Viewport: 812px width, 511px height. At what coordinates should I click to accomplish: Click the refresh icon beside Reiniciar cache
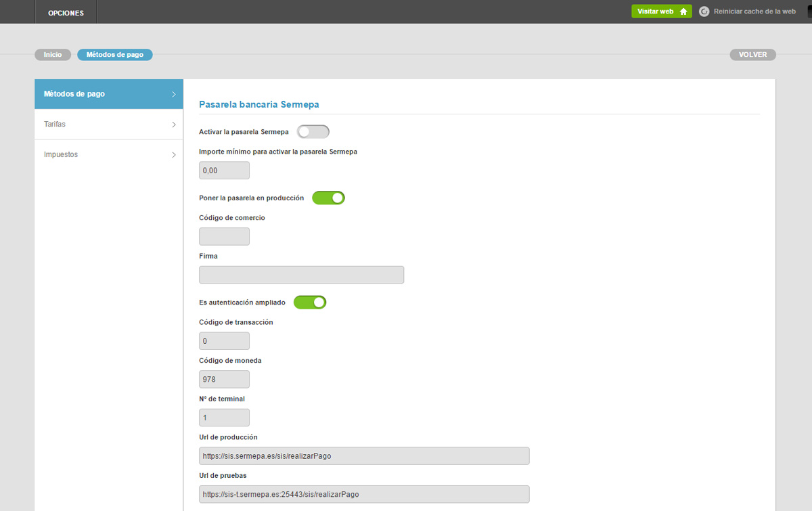point(704,12)
